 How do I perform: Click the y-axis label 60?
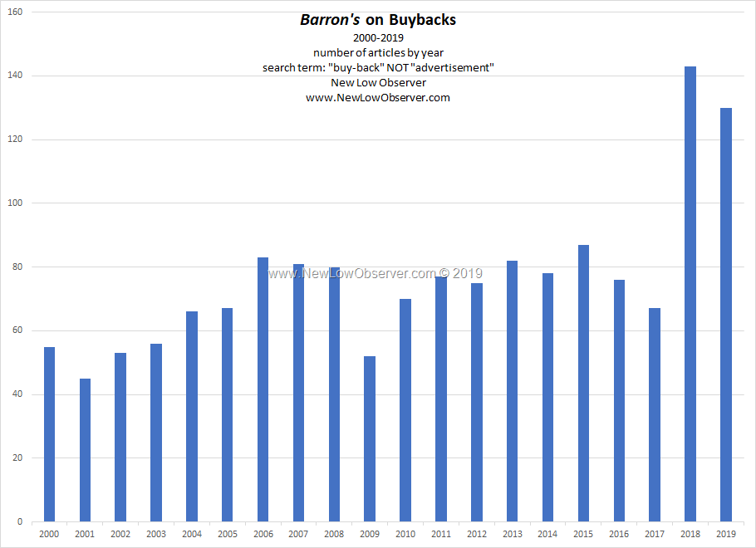17,330
